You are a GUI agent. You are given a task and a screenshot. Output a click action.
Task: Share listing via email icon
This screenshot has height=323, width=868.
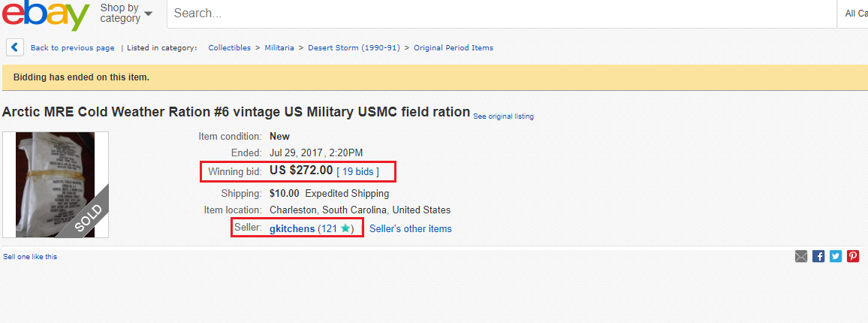click(x=801, y=256)
